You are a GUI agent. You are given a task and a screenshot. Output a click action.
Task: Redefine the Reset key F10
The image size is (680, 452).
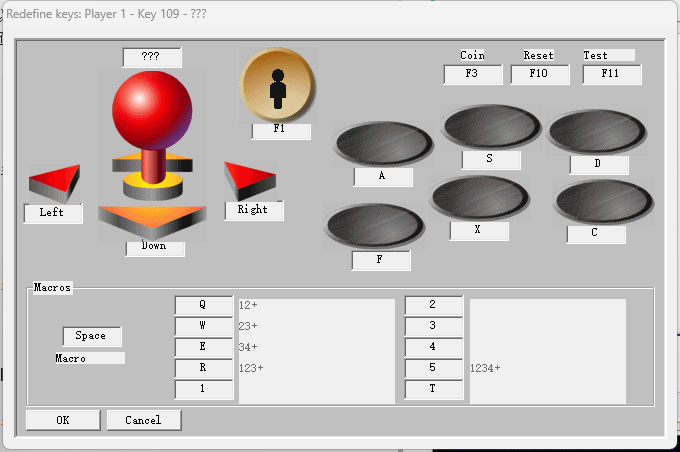[x=540, y=74]
